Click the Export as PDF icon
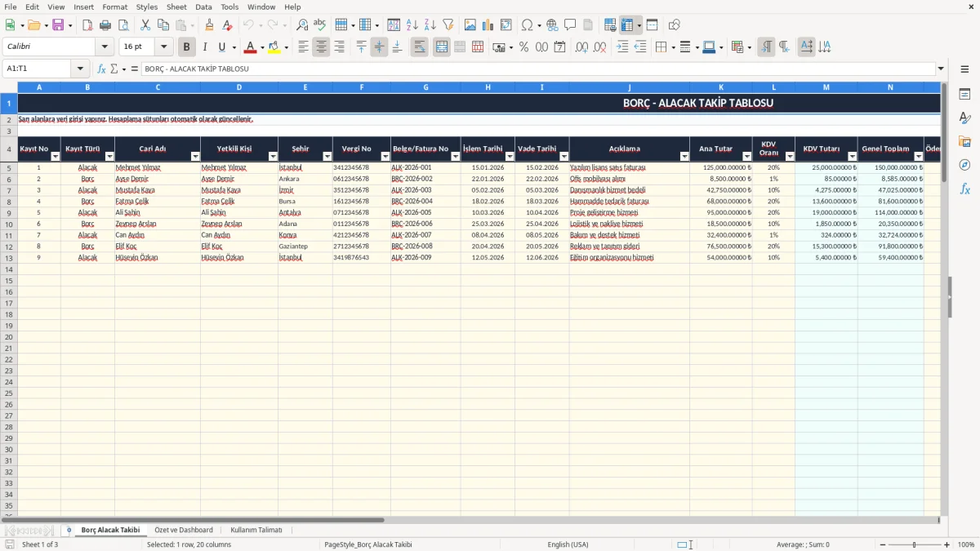Viewport: 980px width, 551px height. (x=87, y=25)
